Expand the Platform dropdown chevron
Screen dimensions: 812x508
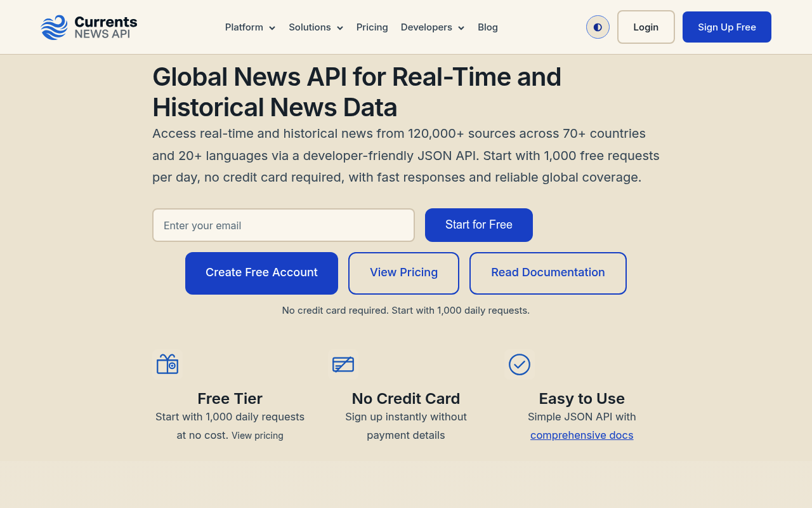272,28
